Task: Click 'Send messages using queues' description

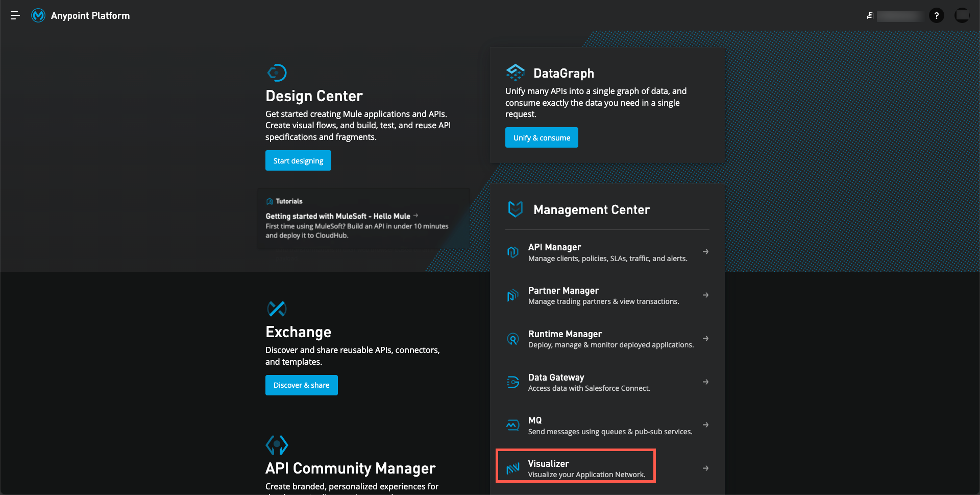Action: click(610, 432)
